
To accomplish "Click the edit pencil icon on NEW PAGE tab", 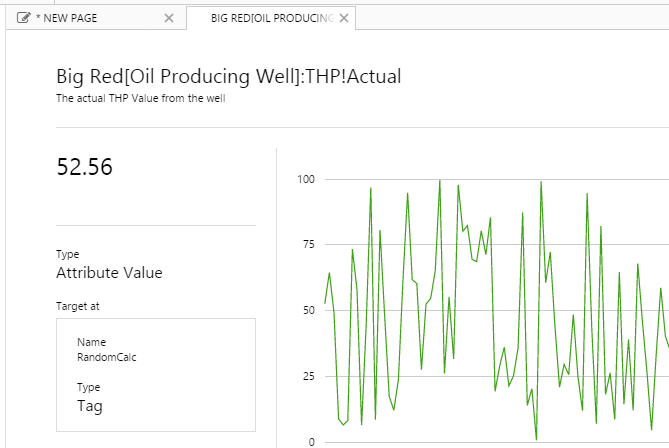I will [x=23, y=18].
